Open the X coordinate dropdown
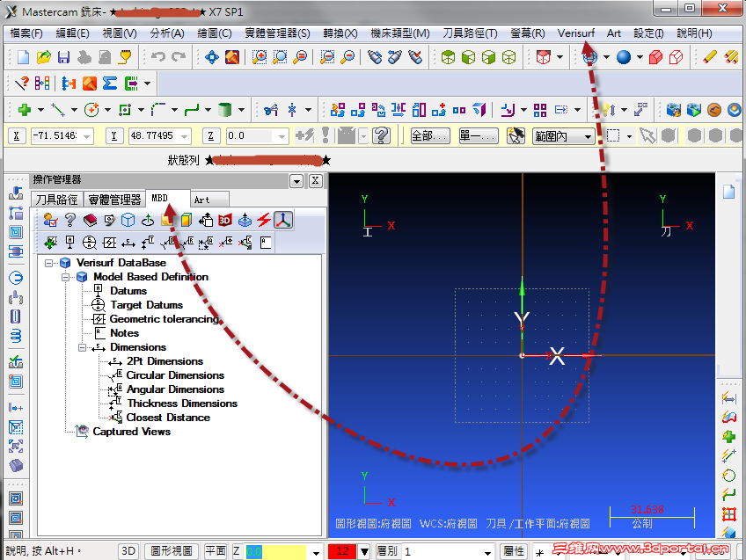 coord(86,136)
